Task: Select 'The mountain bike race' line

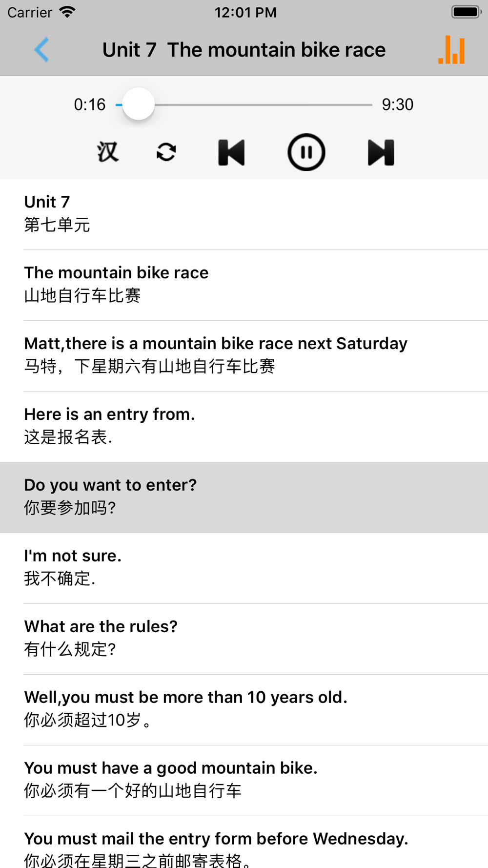Action: tap(244, 285)
